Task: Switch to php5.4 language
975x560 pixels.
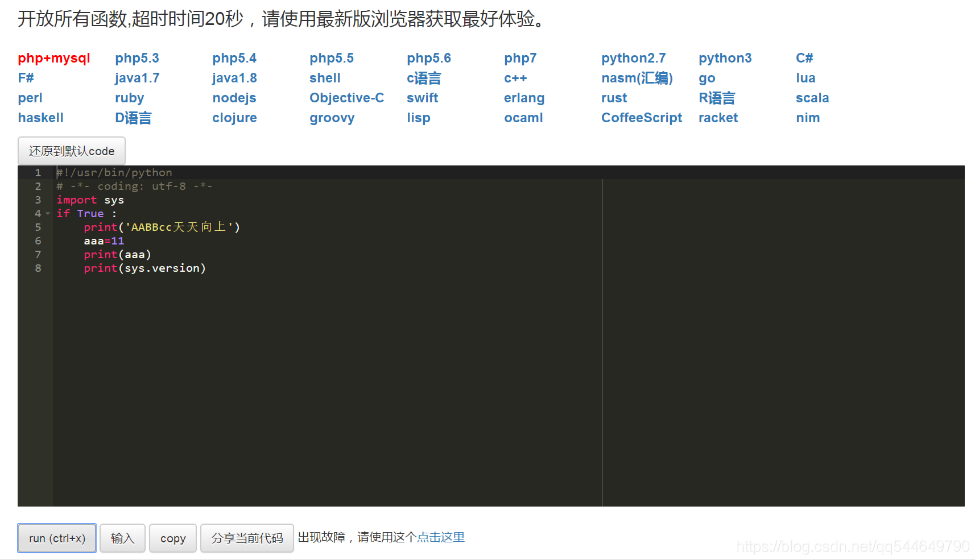Action: pyautogui.click(x=234, y=58)
